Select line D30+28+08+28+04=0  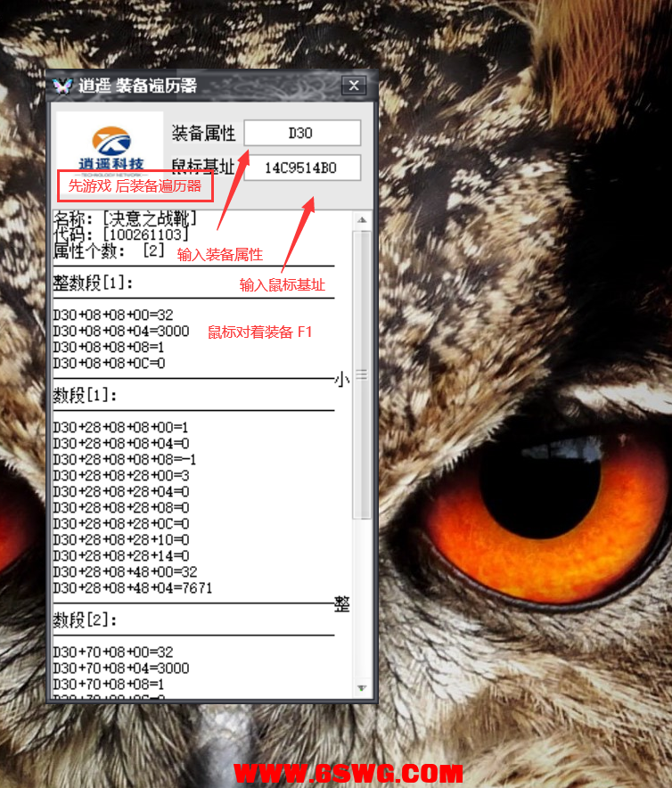click(121, 492)
